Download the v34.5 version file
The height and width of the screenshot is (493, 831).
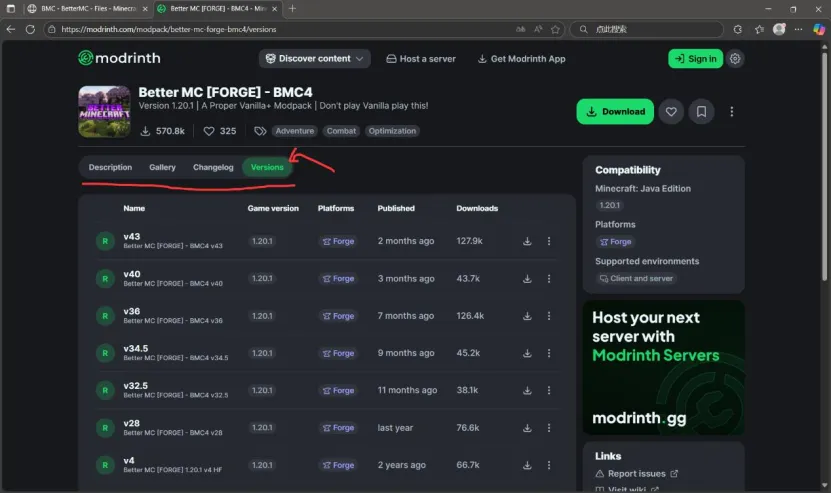(527, 353)
